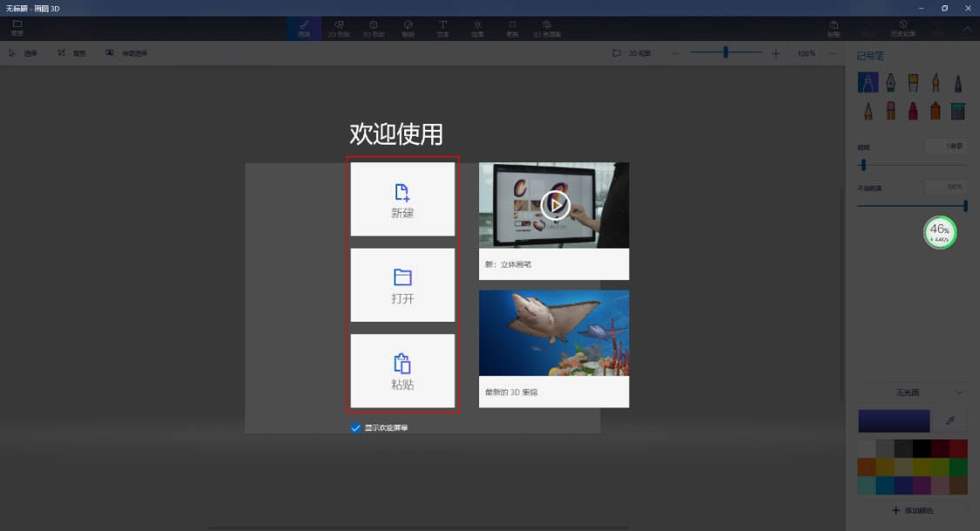This screenshot has height=531, width=980.
Task: Select the calligraphy pen brush
Action: (890, 83)
